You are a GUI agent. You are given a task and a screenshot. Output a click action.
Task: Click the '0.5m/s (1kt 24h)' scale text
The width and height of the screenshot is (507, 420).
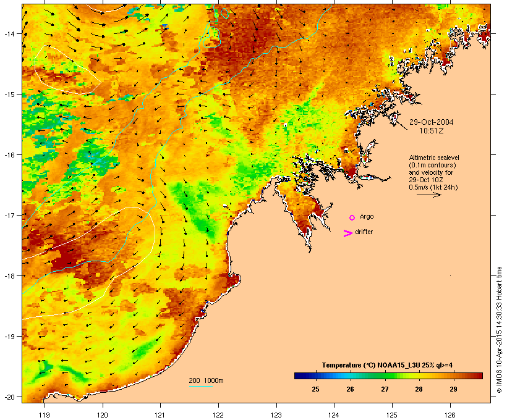pos(433,187)
